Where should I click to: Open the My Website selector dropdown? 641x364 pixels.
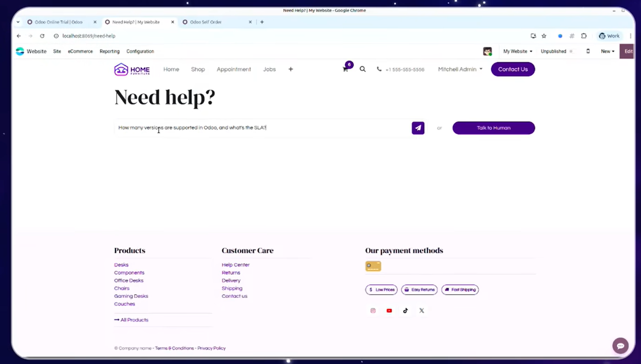pos(518,51)
